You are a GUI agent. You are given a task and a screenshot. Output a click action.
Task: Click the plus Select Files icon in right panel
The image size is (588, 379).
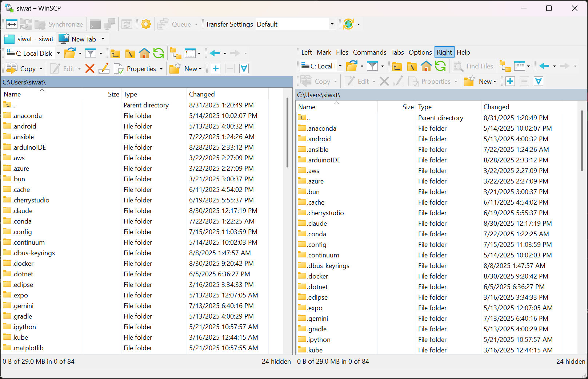510,81
